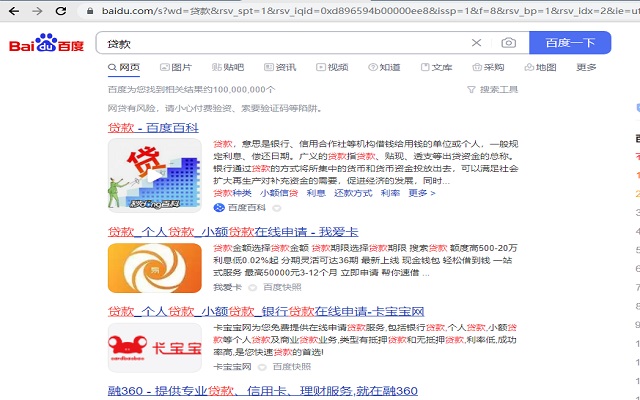Open dropdown arrow next to 百度百科 source
This screenshot has height=400, width=640.
[277, 208]
